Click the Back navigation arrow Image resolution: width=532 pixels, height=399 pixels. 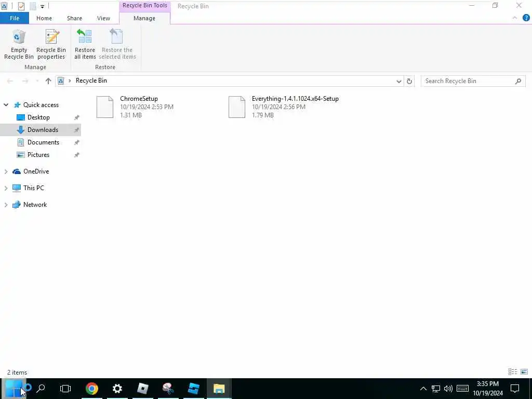point(10,81)
